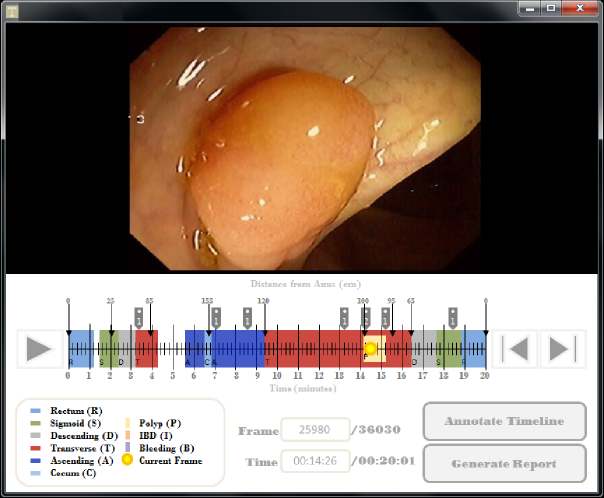This screenshot has width=604, height=498.
Task: Click the Transverse (T) legend color swatch
Action: point(35,448)
